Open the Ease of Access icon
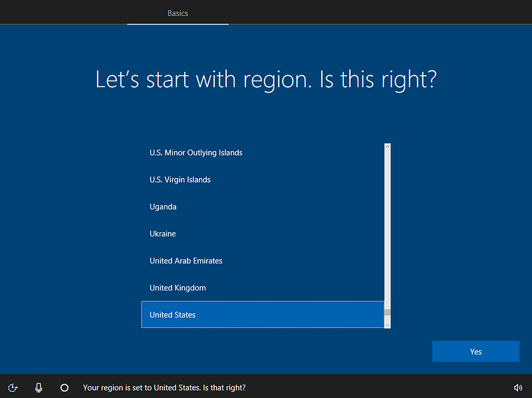The image size is (532, 398). pyautogui.click(x=13, y=387)
